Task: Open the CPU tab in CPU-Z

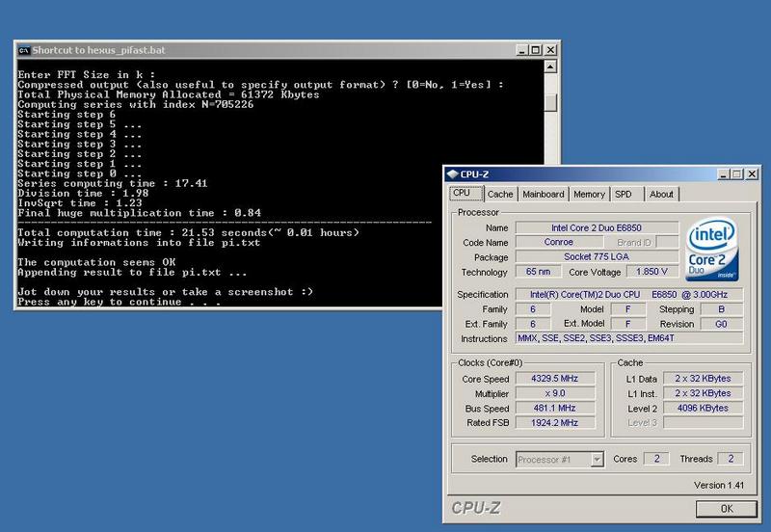Action: [x=465, y=193]
